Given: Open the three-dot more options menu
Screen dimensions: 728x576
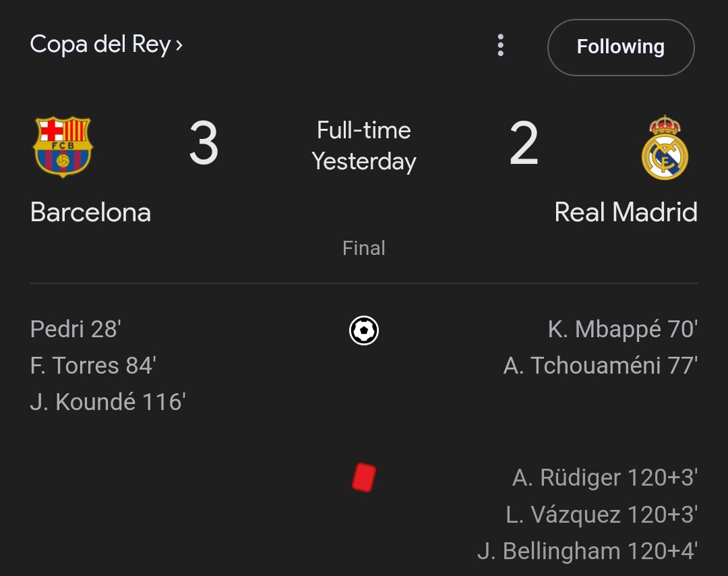Looking at the screenshot, I should point(500,45).
